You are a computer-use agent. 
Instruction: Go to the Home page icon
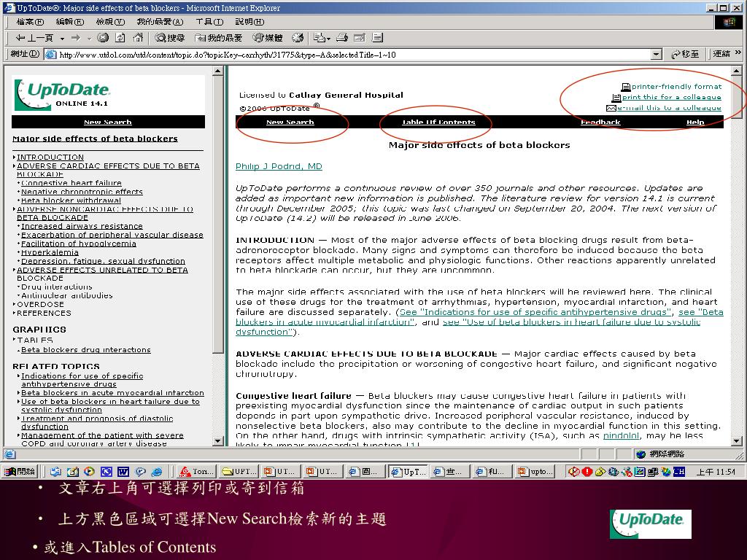(x=138, y=38)
